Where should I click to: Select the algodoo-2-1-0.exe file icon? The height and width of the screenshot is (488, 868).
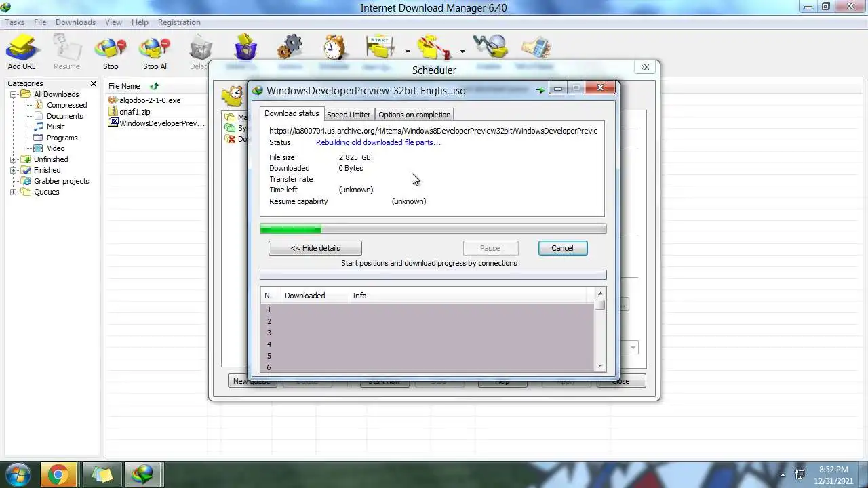tap(113, 100)
